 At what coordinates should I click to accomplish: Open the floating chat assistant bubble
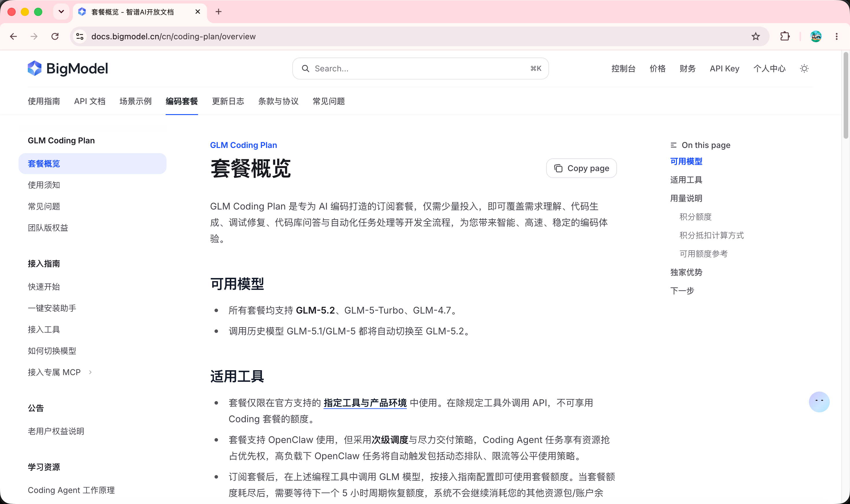(819, 402)
